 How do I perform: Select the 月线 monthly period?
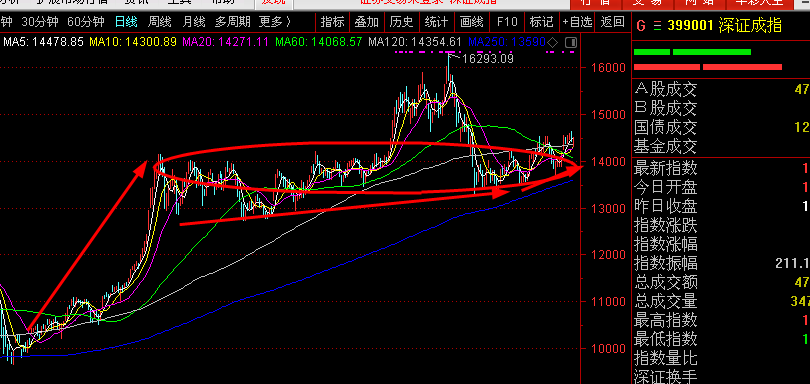193,22
